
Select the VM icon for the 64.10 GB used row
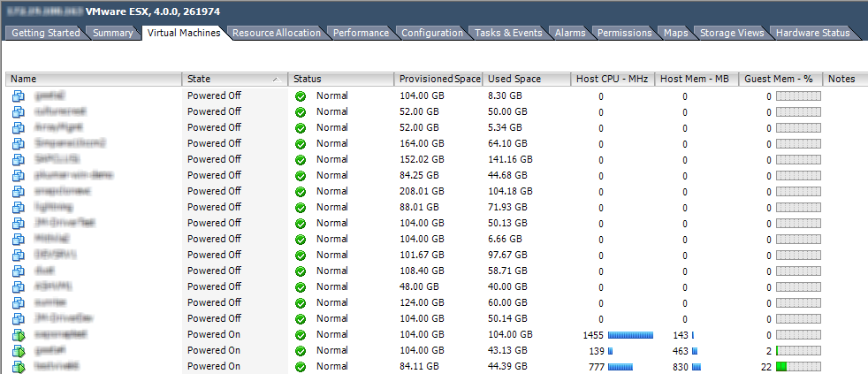(19, 144)
